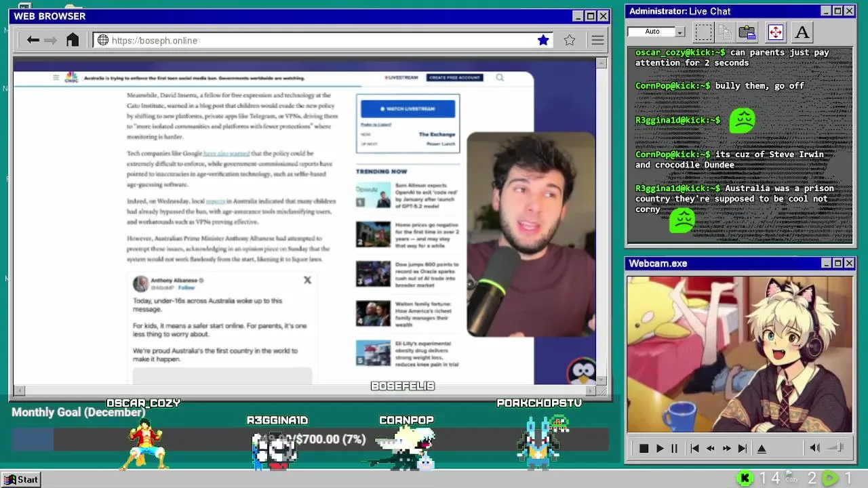Viewport: 868px width, 488px height.
Task: Click the sad-face emote after 'corny'
Action: click(x=682, y=220)
